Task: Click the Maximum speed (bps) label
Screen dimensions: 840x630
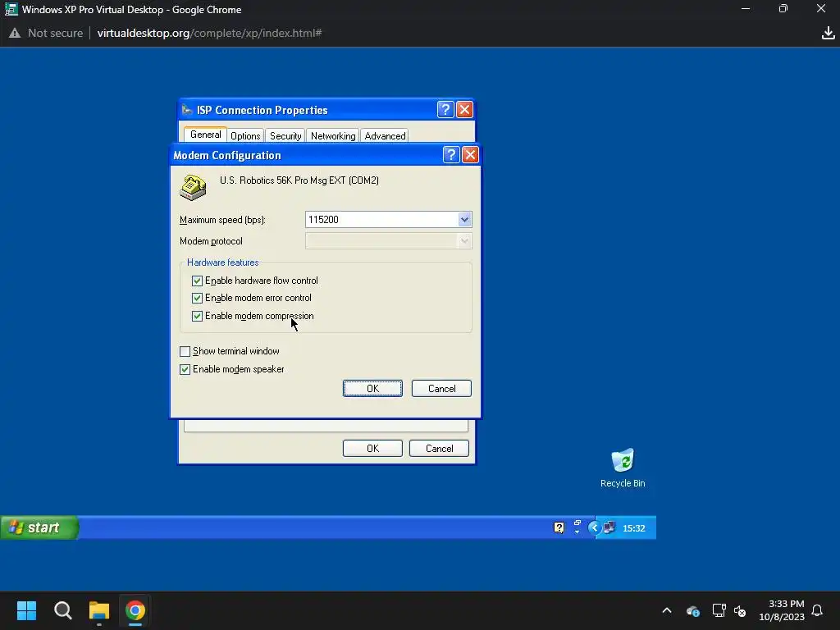Action: click(x=222, y=220)
